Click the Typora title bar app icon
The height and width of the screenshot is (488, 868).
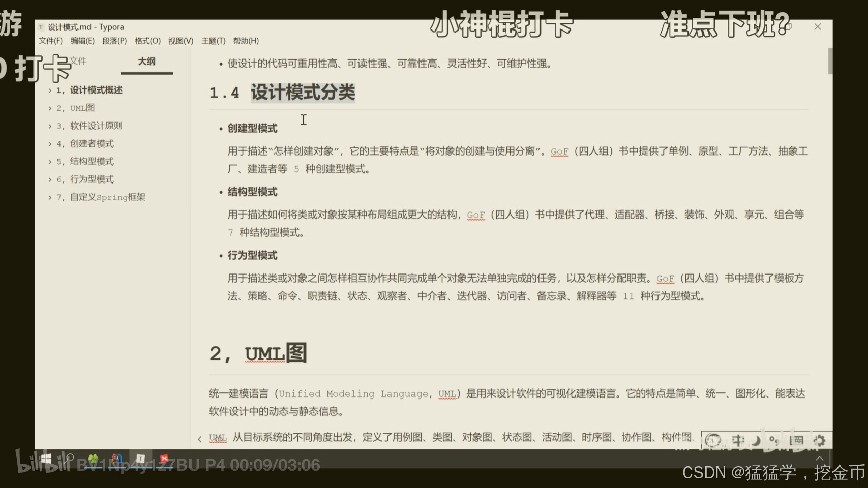tap(41, 27)
